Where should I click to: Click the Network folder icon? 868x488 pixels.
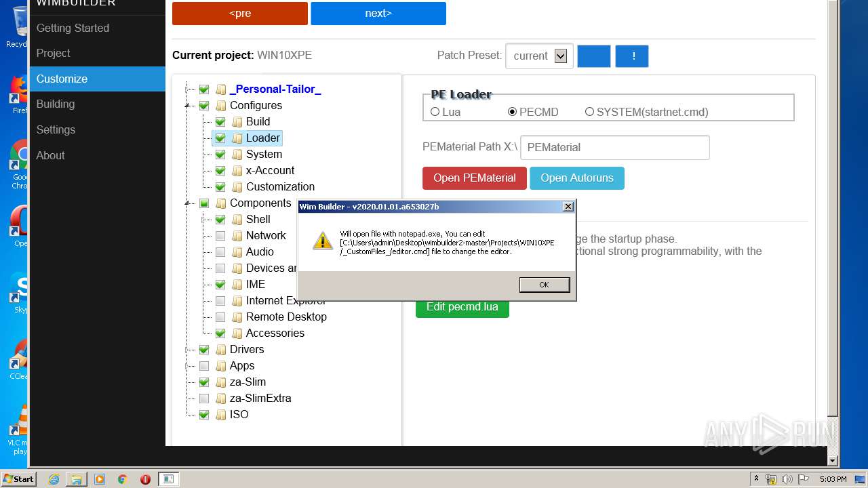237,235
